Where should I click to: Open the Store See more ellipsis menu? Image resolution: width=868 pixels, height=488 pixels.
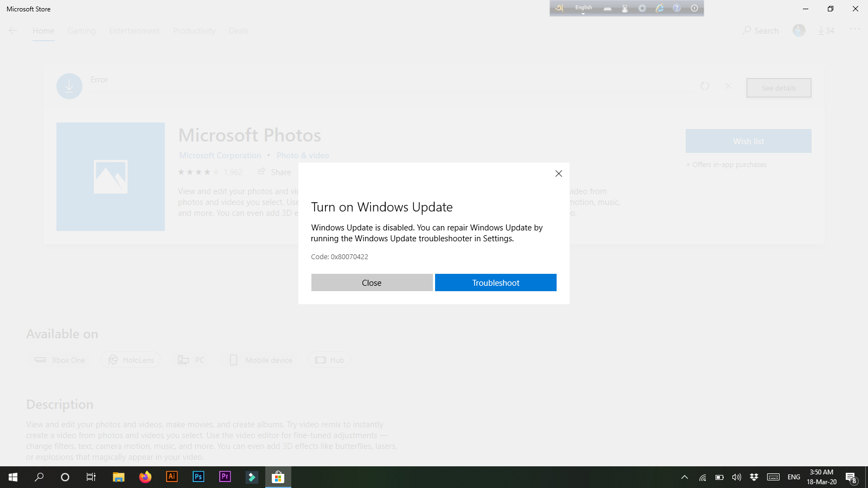(x=855, y=29)
